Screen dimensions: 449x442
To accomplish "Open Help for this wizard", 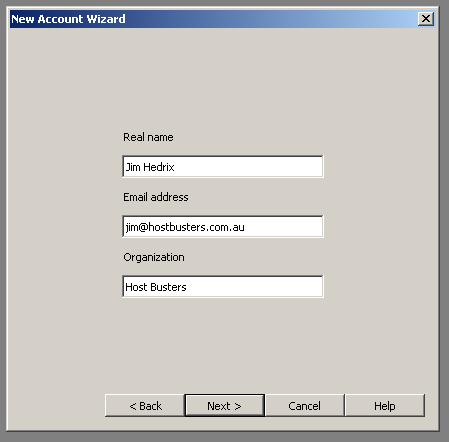I will coord(385,405).
